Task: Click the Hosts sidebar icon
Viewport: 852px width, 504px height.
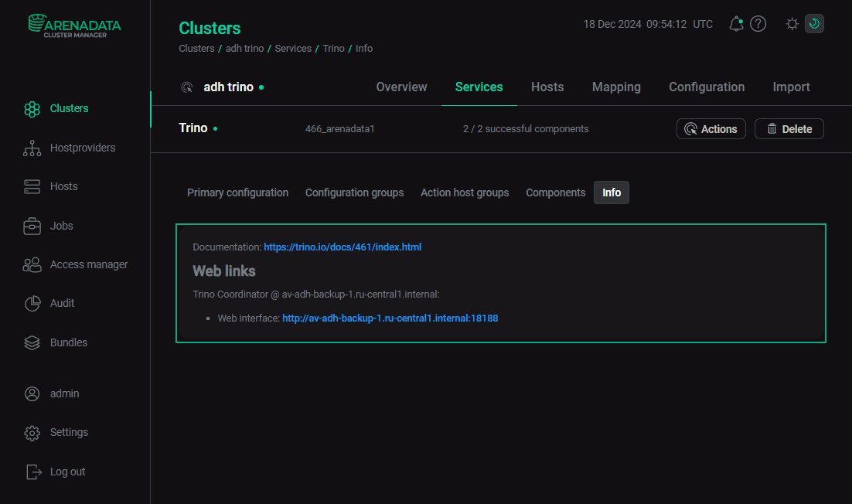Action: coord(32,187)
